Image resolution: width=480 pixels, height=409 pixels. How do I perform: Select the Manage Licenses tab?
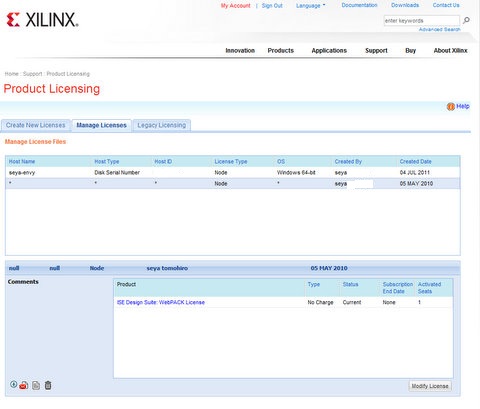(102, 125)
